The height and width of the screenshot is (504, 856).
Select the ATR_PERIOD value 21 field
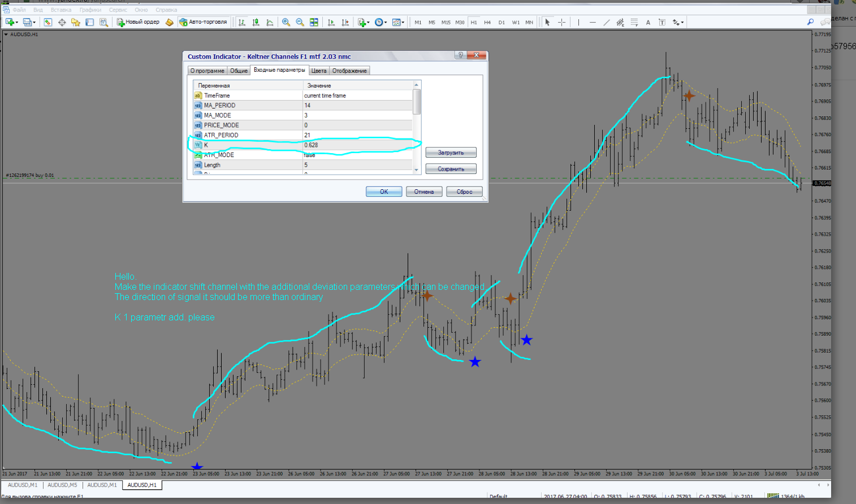coord(358,135)
